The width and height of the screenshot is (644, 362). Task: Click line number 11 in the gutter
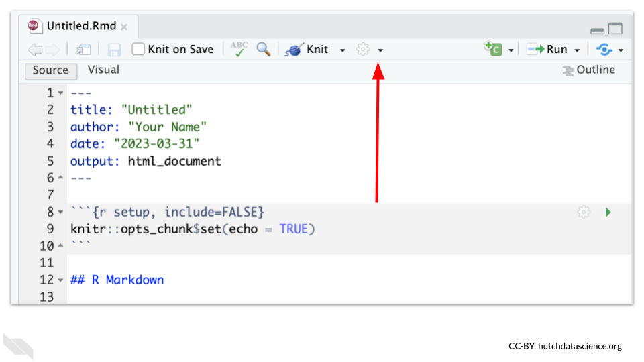tap(47, 263)
